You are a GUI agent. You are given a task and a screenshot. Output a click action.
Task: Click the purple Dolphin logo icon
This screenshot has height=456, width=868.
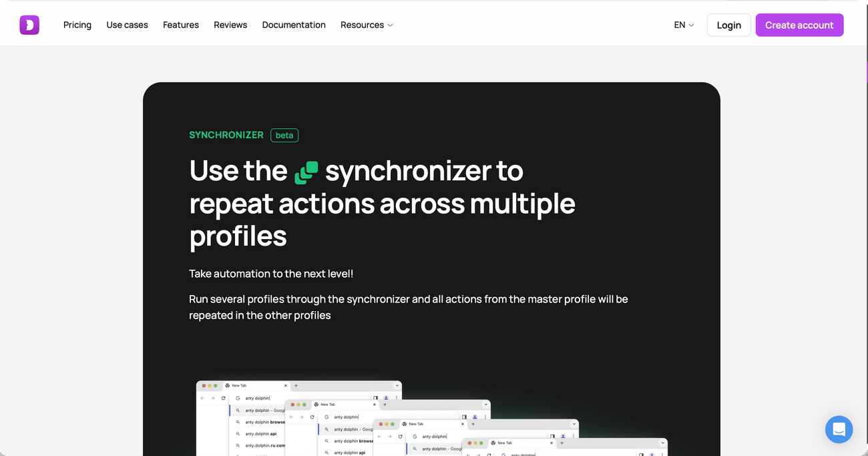(29, 25)
